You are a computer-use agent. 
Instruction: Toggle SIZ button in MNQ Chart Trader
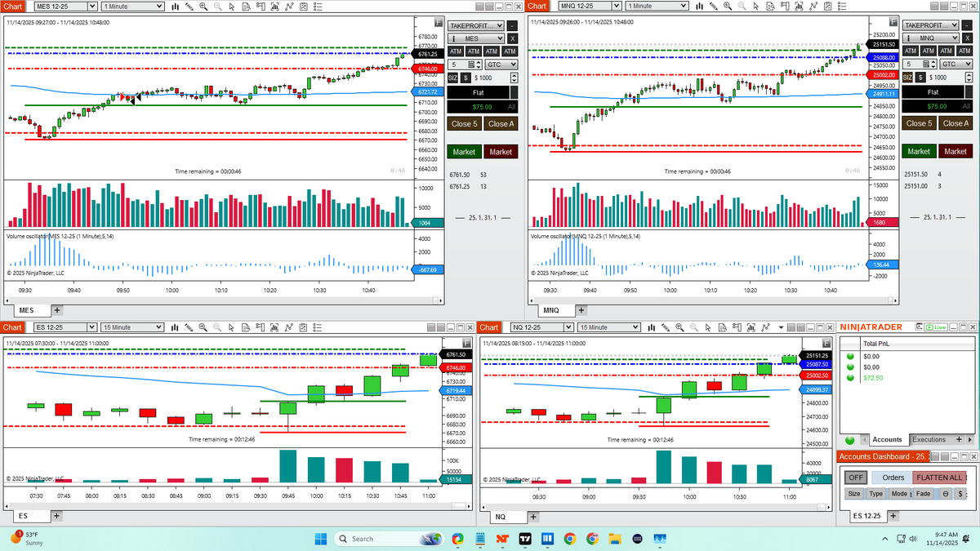(x=907, y=78)
